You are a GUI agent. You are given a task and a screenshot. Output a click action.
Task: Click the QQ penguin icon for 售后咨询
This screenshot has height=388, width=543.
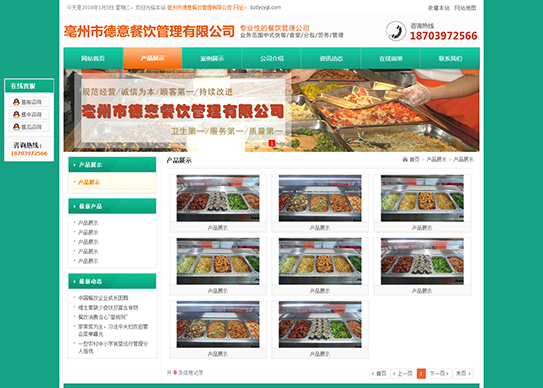click(x=16, y=127)
